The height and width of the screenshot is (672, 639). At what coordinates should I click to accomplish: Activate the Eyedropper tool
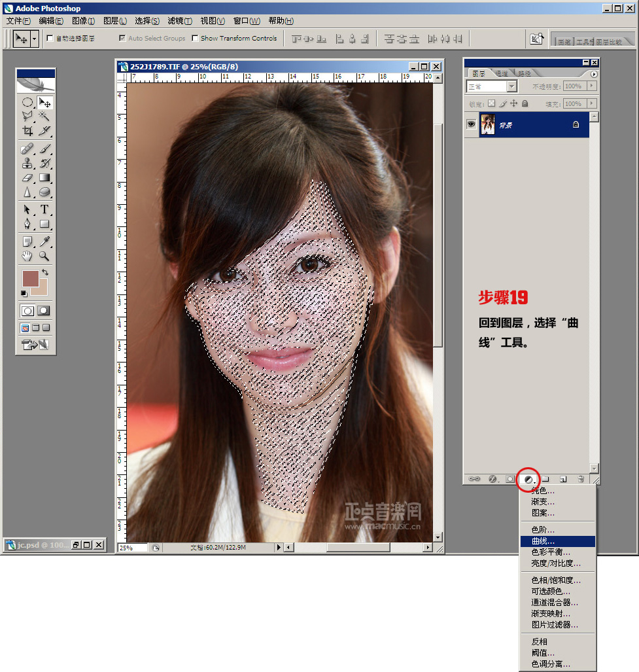tap(44, 241)
